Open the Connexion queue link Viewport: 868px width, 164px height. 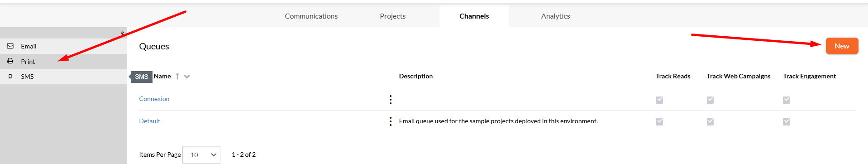154,99
